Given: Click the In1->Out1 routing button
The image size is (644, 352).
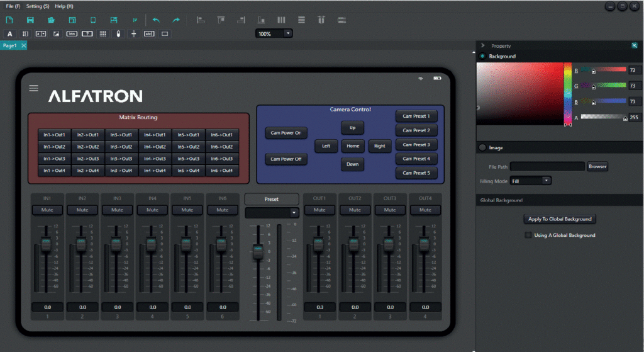Looking at the screenshot, I should coord(54,135).
